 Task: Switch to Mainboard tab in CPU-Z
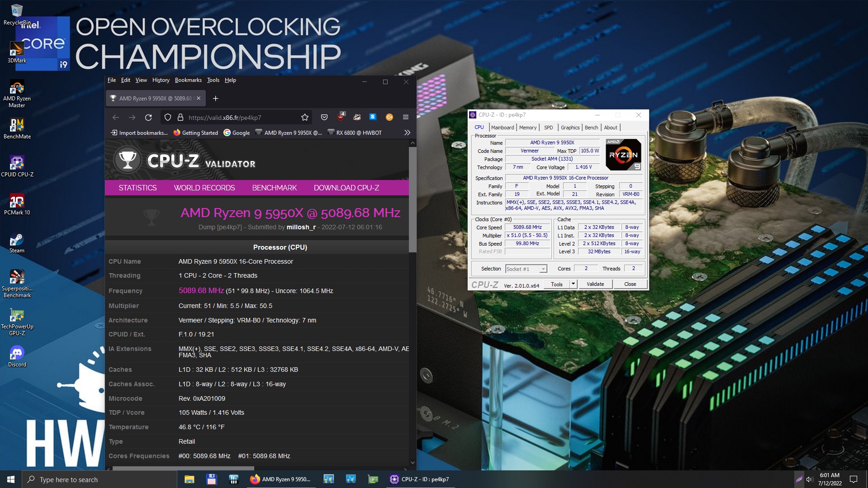click(503, 128)
